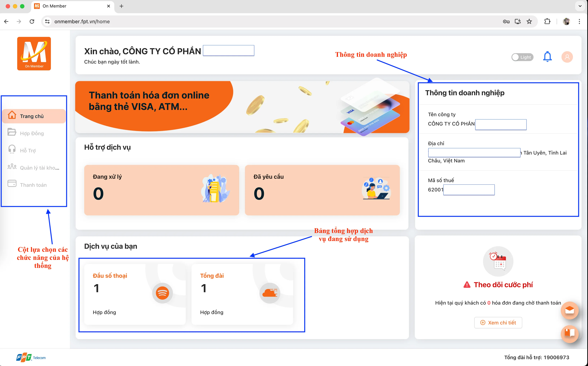Click the Xem chi tiết button
This screenshot has width=588, height=366.
[x=498, y=322]
